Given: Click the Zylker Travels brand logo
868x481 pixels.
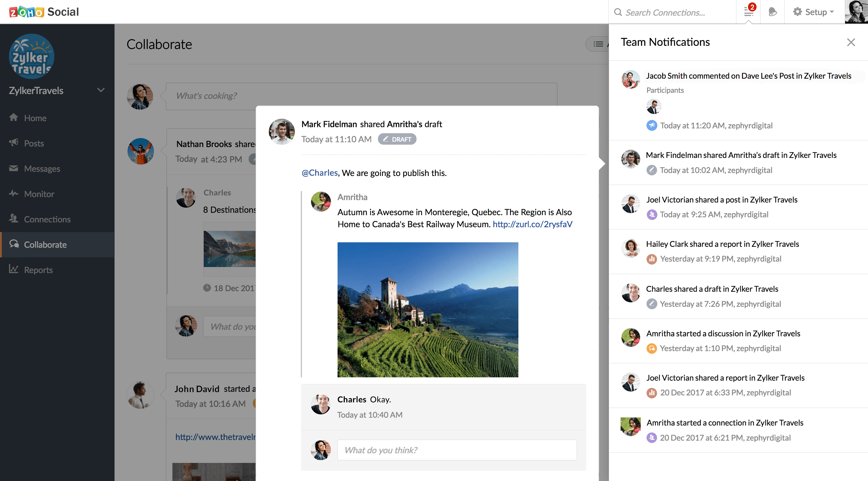Looking at the screenshot, I should [x=31, y=56].
